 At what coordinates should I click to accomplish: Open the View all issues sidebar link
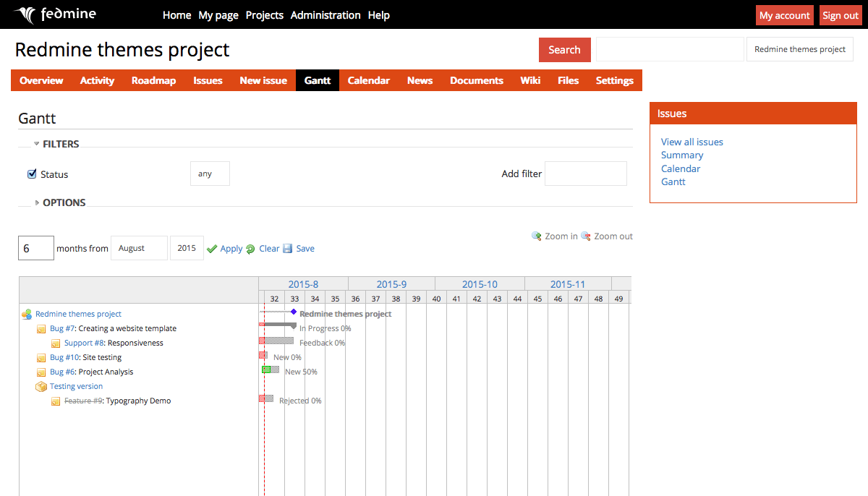click(692, 142)
